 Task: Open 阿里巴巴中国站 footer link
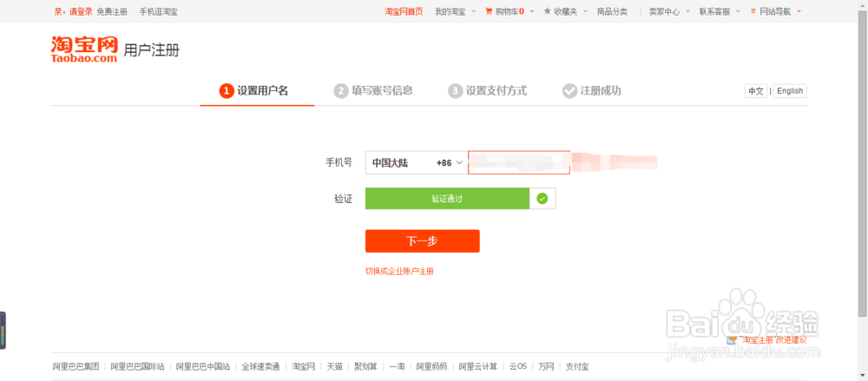coord(202,366)
